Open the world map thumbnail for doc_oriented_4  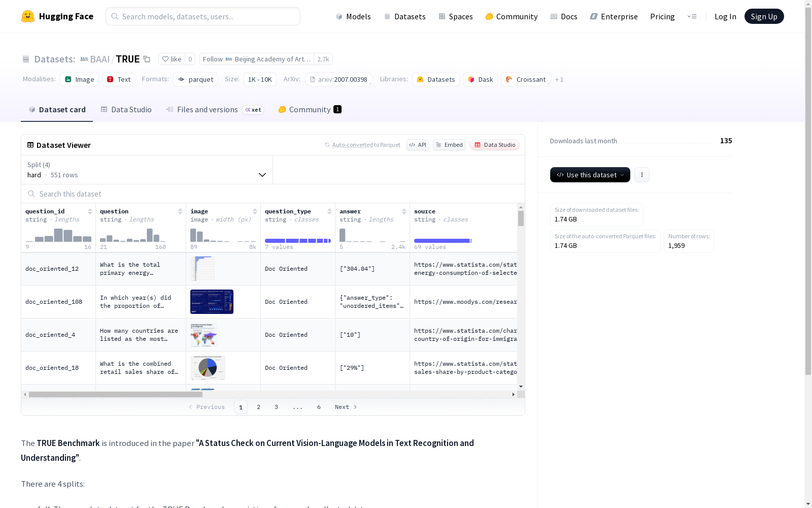204,335
